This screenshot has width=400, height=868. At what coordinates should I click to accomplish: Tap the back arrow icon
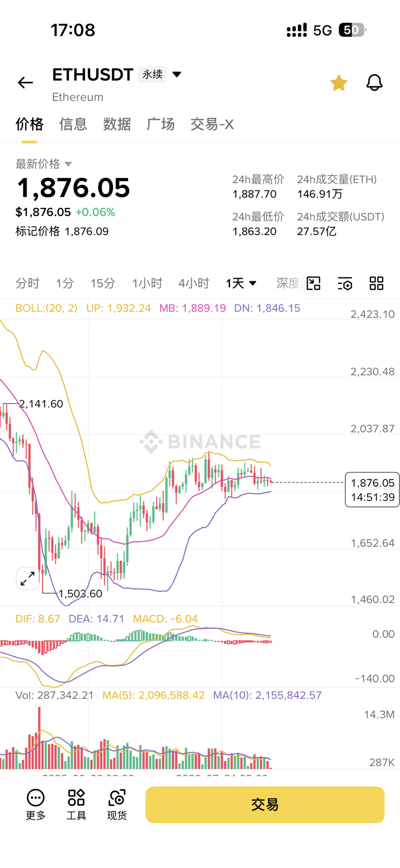[x=26, y=83]
